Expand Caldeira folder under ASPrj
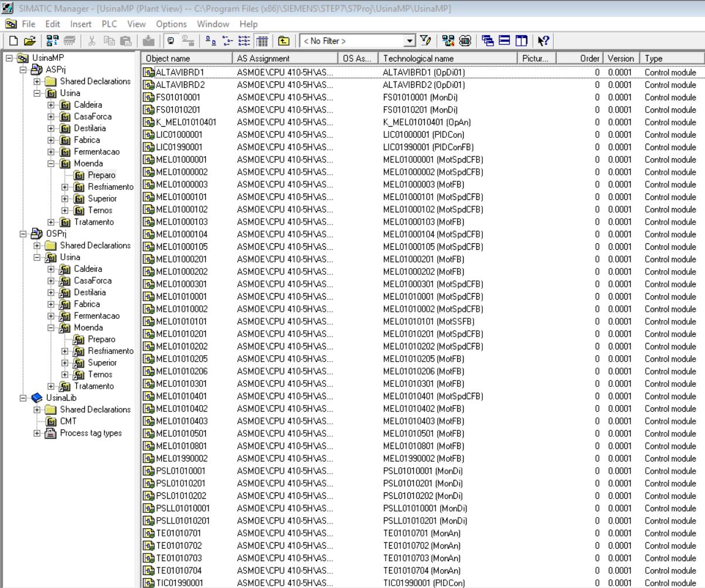705x588 pixels. 52,105
